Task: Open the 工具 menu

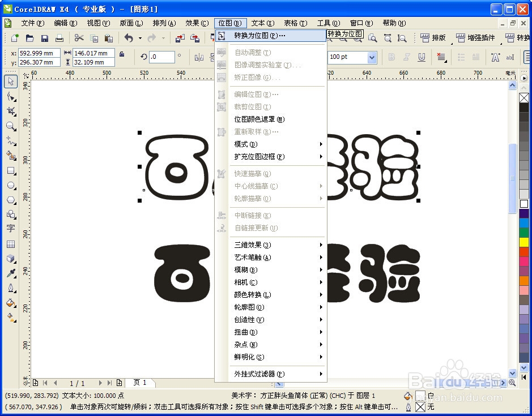Action: 329,23
